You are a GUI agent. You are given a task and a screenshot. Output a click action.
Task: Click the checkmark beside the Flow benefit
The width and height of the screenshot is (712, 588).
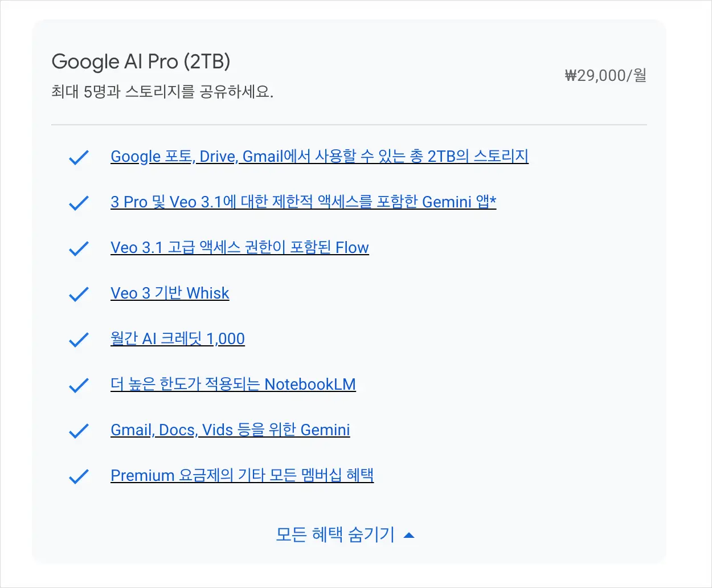coord(79,248)
